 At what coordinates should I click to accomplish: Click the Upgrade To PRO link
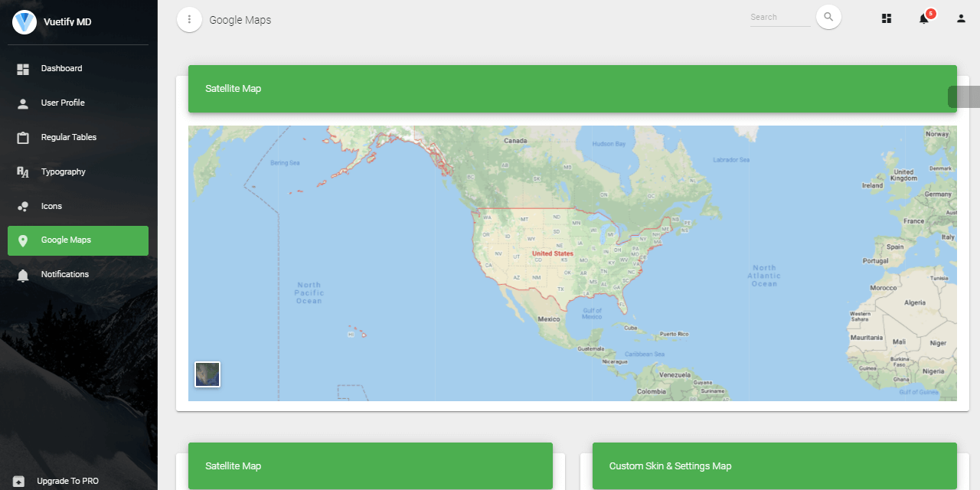tap(67, 481)
